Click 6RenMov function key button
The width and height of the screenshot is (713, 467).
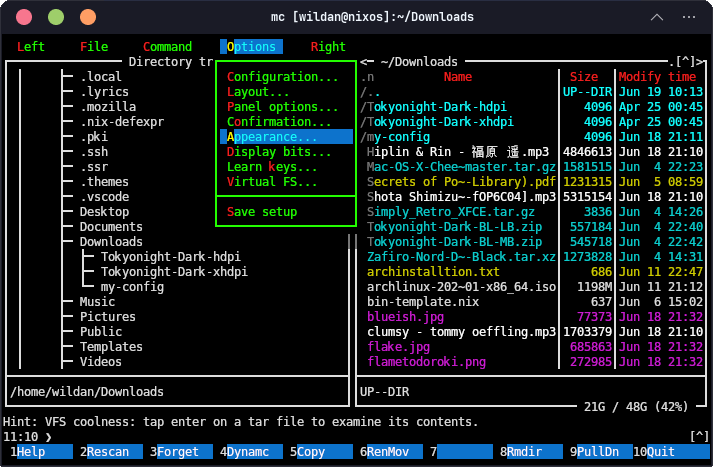[392, 452]
